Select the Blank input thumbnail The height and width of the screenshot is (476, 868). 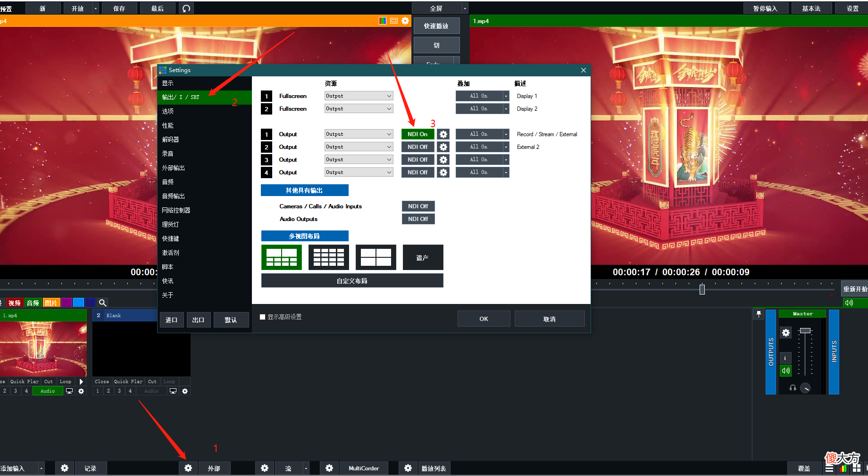pyautogui.click(x=142, y=349)
